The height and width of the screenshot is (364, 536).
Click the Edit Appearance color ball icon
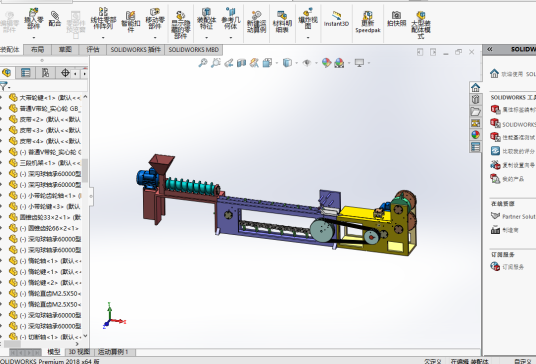[326, 63]
